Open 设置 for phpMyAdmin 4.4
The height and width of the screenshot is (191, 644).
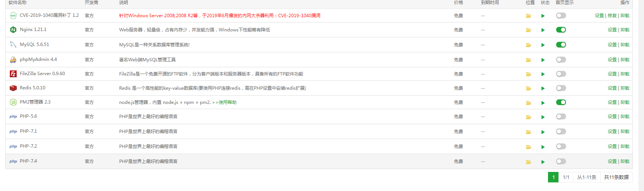(x=612, y=60)
